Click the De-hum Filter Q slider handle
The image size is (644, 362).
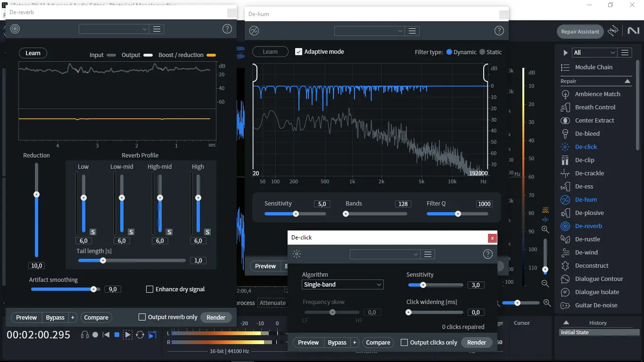coord(458,214)
